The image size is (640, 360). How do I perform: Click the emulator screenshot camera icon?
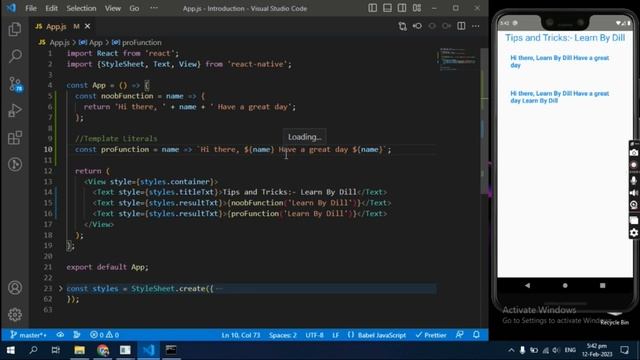(x=634, y=153)
